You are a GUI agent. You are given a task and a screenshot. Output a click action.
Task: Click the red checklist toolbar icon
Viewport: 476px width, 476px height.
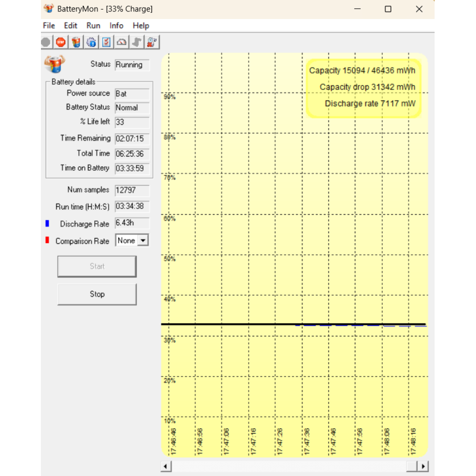click(x=106, y=42)
